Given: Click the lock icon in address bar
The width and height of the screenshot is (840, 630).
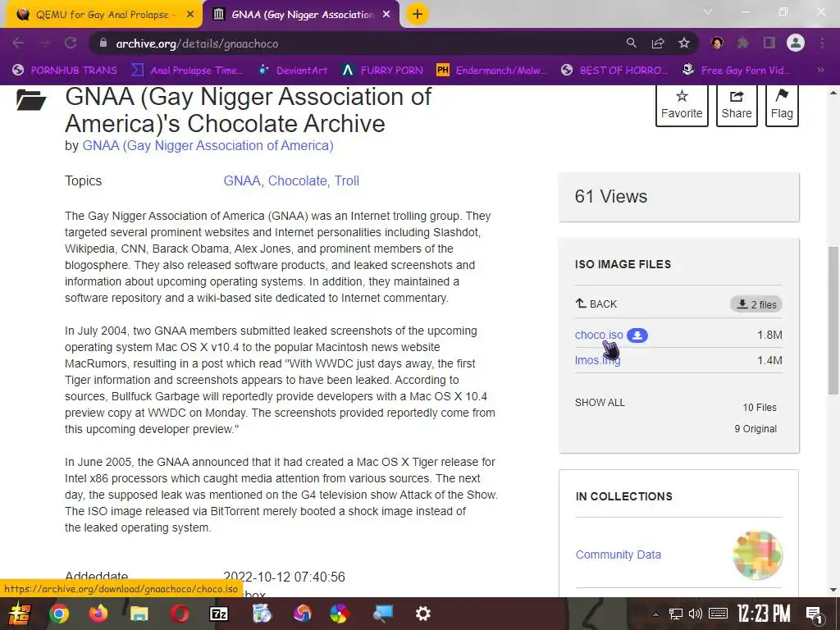Looking at the screenshot, I should (103, 43).
